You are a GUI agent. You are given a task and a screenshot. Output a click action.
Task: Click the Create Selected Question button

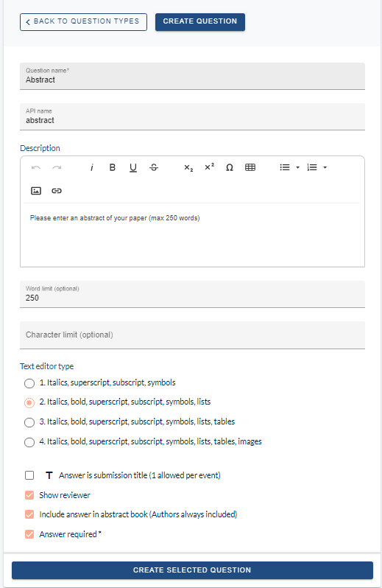point(192,570)
